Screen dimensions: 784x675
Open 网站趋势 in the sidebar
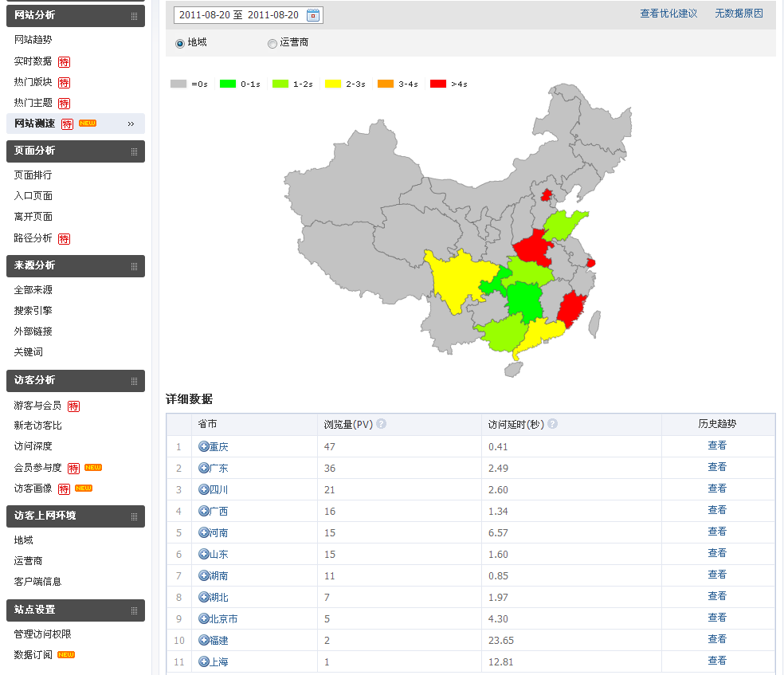(33, 40)
